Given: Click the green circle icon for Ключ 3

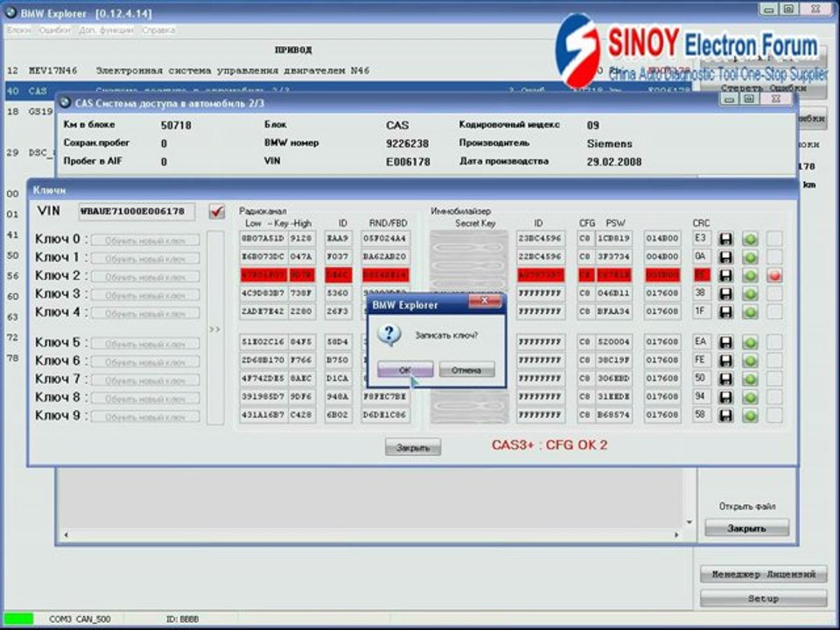Looking at the screenshot, I should [x=750, y=294].
